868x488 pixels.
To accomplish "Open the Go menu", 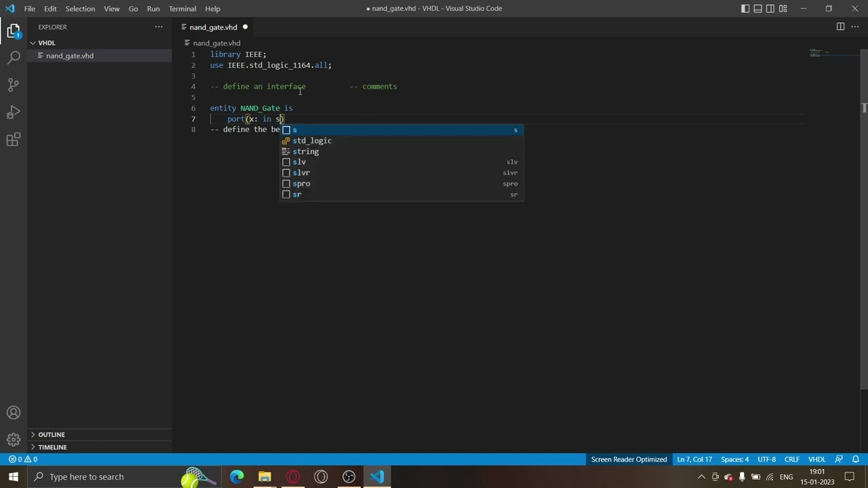I will coord(133,9).
